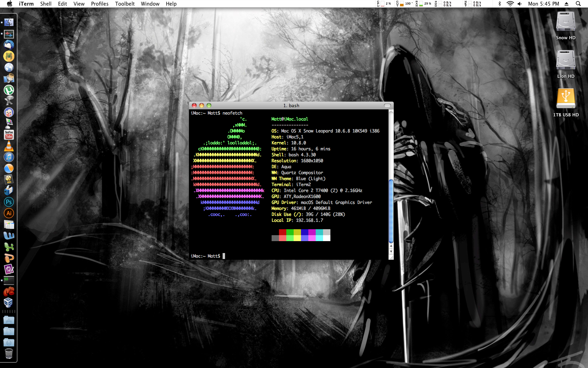Click the iTerm terminal dock icon

9,280
